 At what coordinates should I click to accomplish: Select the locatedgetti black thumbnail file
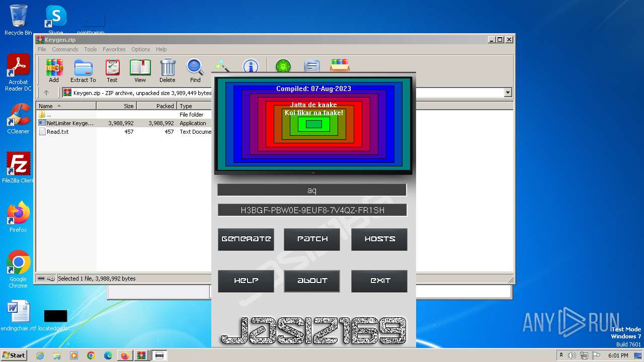click(55, 320)
